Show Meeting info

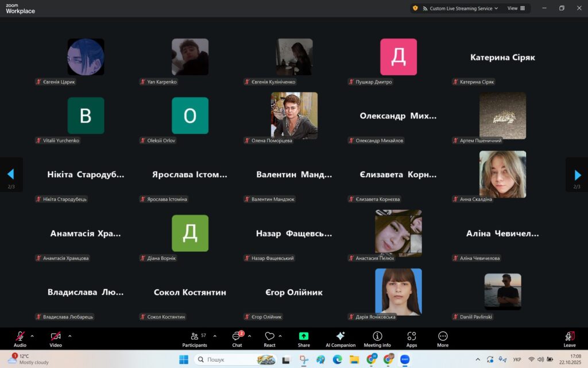377,339
